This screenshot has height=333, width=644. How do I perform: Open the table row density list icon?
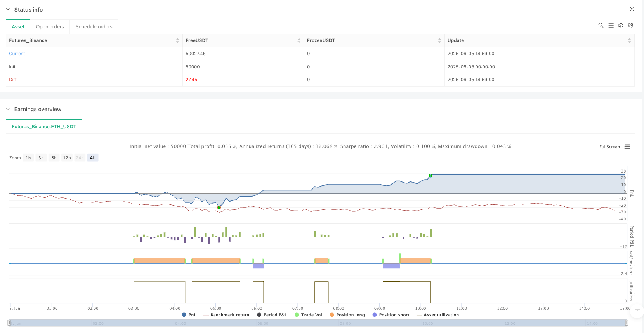(611, 25)
